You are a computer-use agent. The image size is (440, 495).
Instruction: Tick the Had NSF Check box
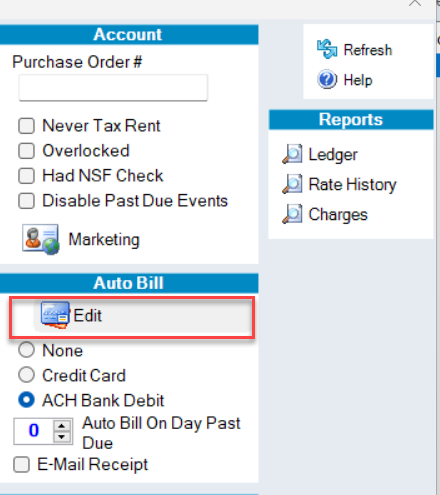click(x=26, y=176)
